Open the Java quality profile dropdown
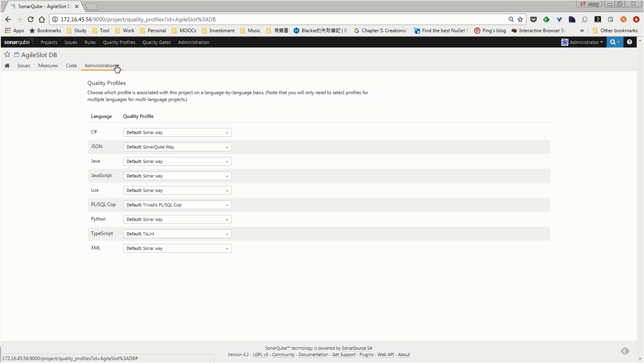Viewport: 644px width, 363px height. click(x=177, y=161)
